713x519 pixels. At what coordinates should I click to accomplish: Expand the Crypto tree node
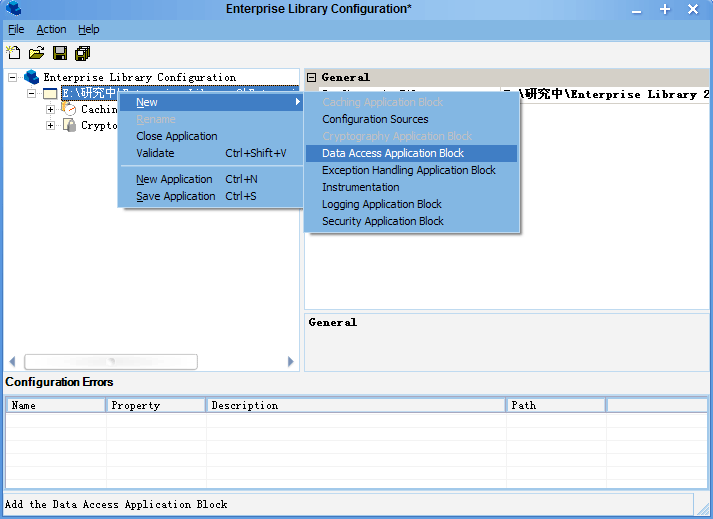click(50, 126)
